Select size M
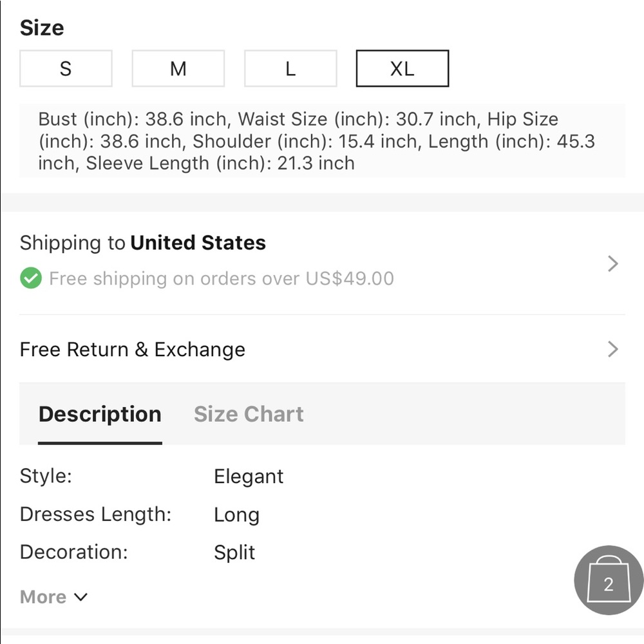Viewport: 644px width, 644px height. coord(178,69)
